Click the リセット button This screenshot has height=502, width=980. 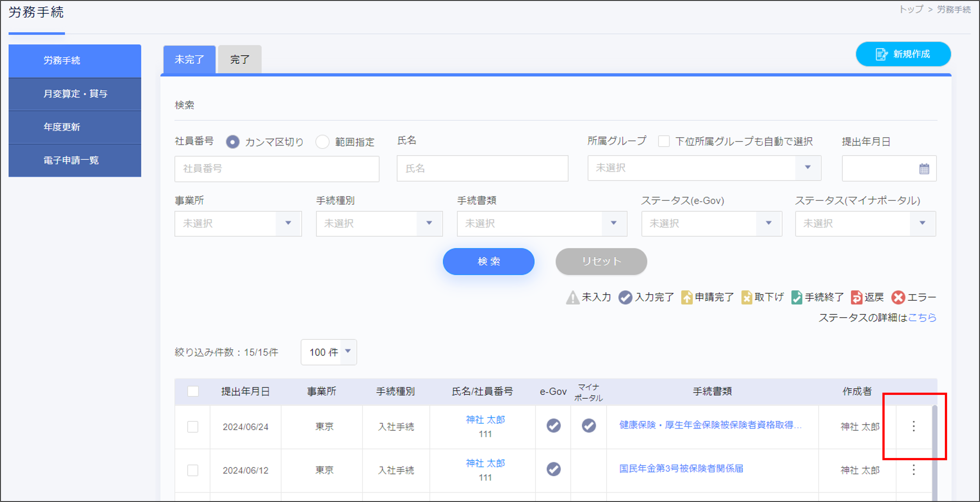point(601,261)
